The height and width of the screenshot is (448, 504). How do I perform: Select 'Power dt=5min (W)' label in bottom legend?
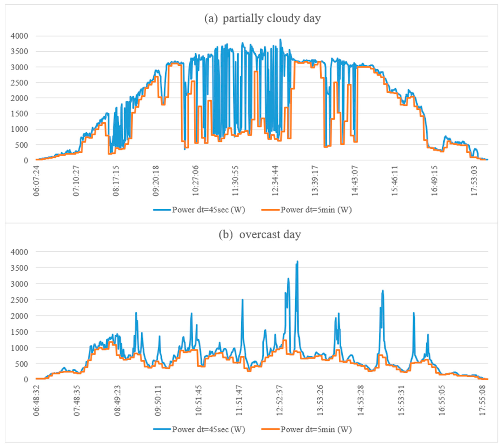(x=316, y=430)
